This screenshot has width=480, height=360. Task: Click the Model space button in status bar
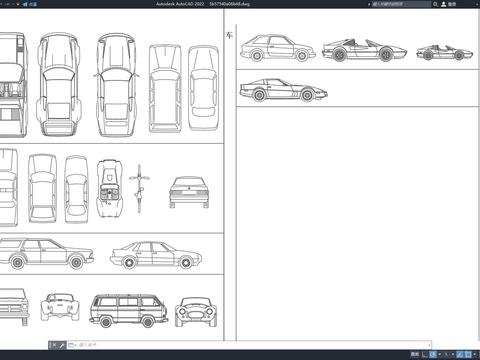coord(415,354)
